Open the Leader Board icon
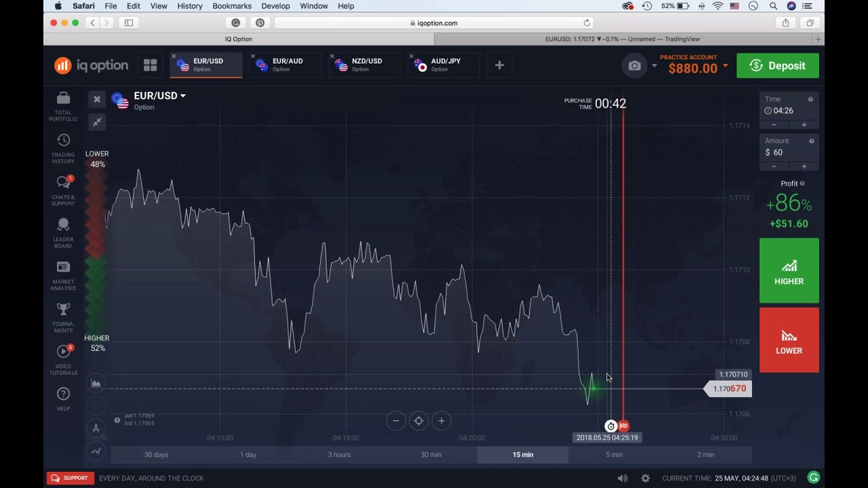The image size is (868, 488). (x=63, y=224)
